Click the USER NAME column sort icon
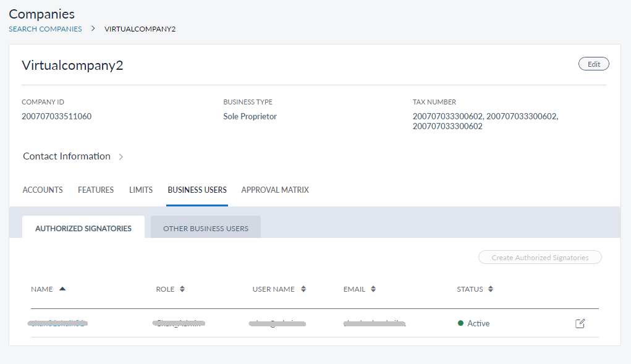631x364 pixels. click(303, 289)
